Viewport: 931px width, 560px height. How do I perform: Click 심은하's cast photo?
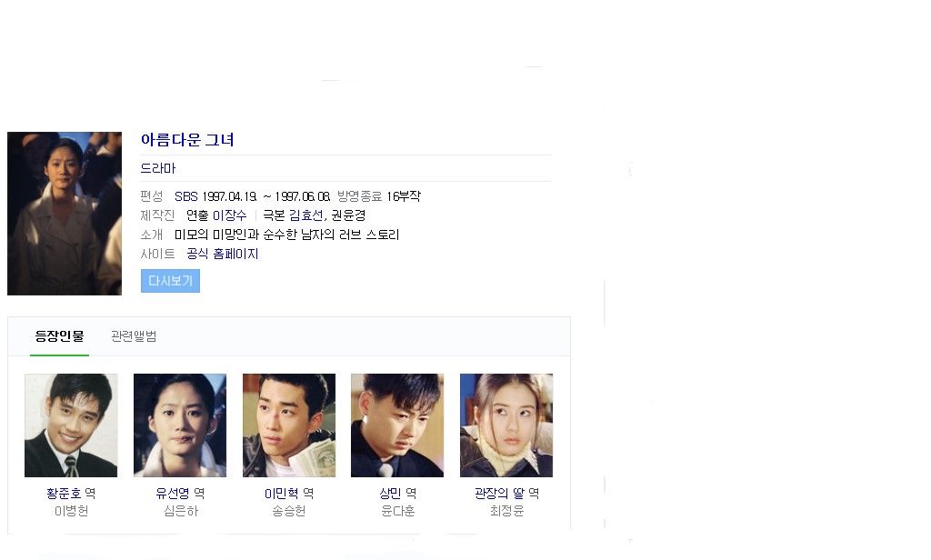180,425
